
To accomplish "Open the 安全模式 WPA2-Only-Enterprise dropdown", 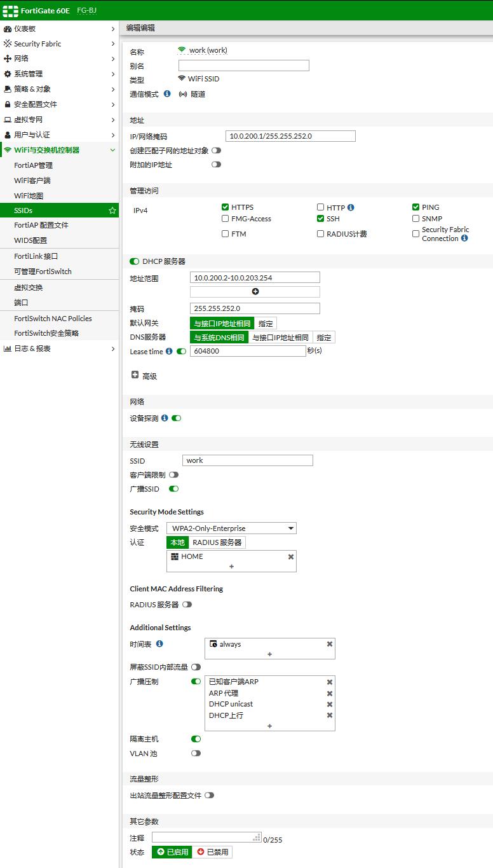I will pos(232,528).
